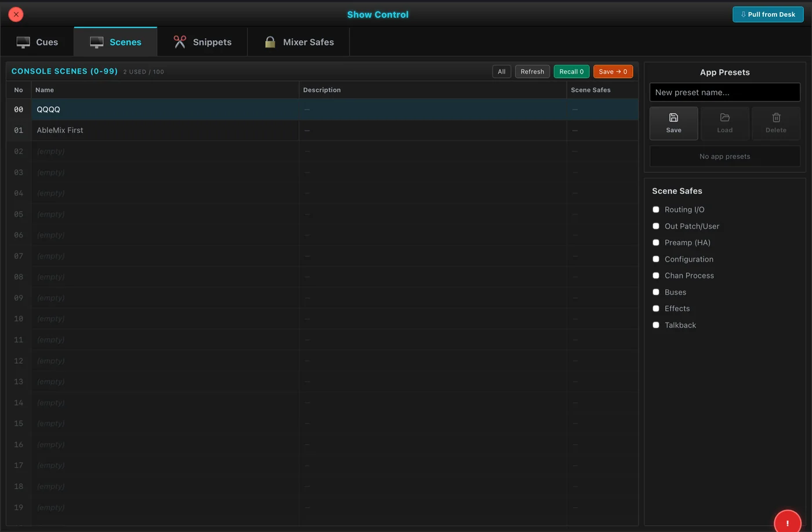The image size is (812, 532).
Task: Click the empty scene row 02
Action: (x=322, y=151)
